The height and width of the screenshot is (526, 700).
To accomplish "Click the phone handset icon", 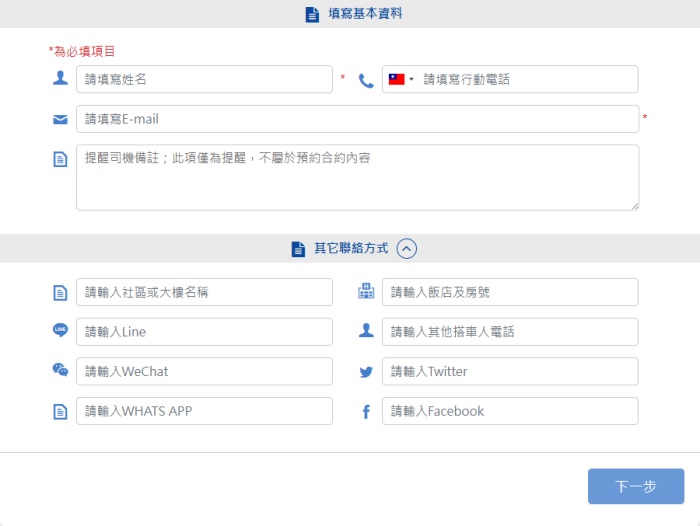I will pyautogui.click(x=366, y=80).
